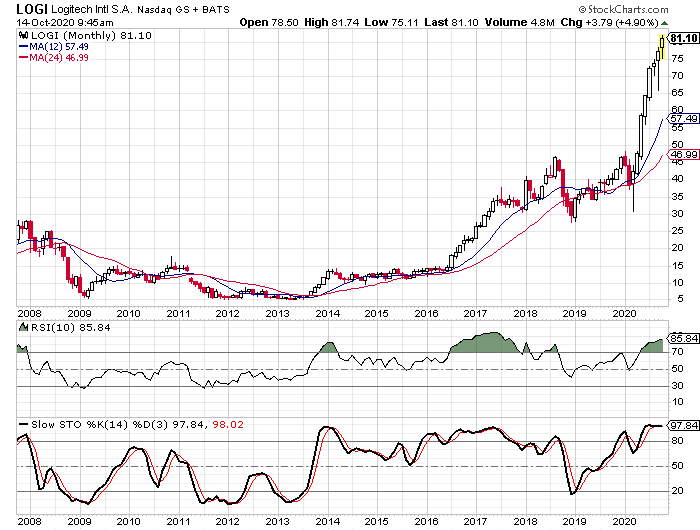The image size is (700, 530).
Task: Click the RSI(10) area-chart legend icon
Action: [23, 327]
